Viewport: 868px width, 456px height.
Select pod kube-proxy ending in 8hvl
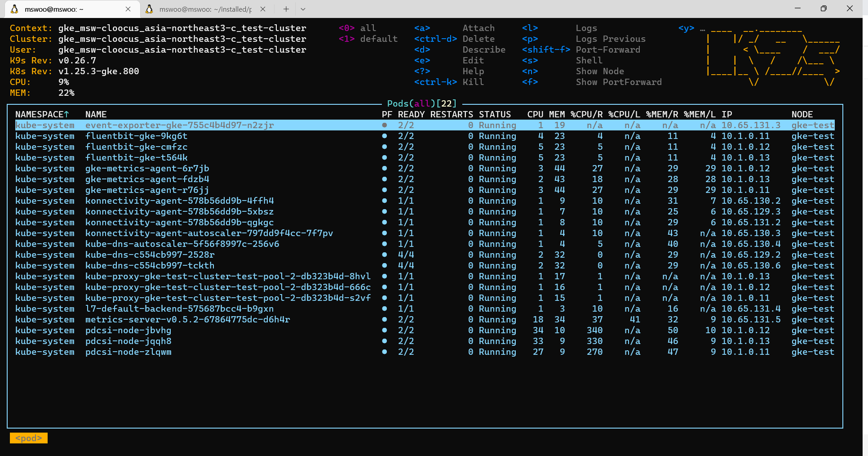(x=425, y=276)
